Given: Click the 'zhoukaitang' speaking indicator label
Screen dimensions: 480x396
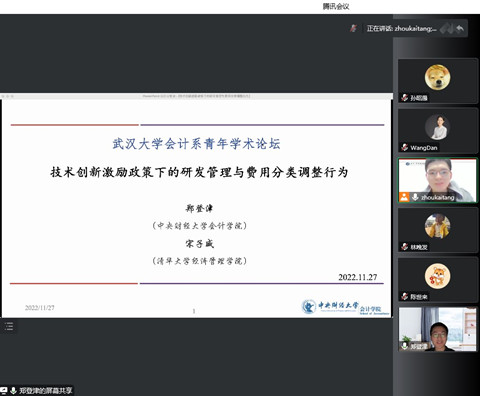Looking at the screenshot, I should tap(401, 29).
